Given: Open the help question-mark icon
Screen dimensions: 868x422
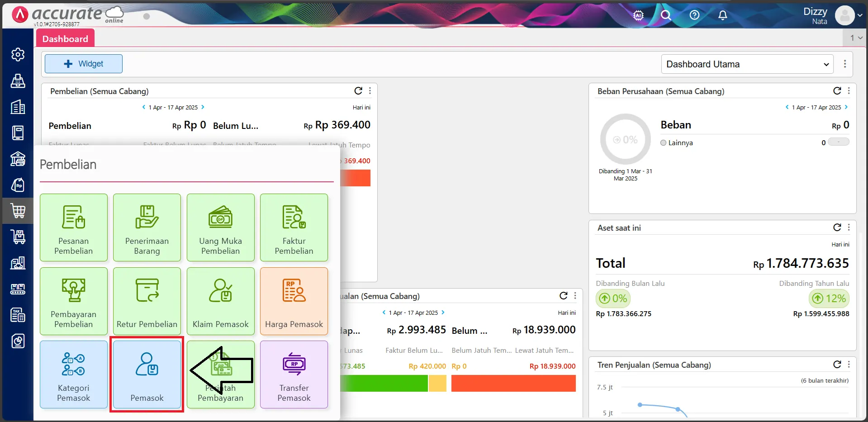Looking at the screenshot, I should (694, 15).
